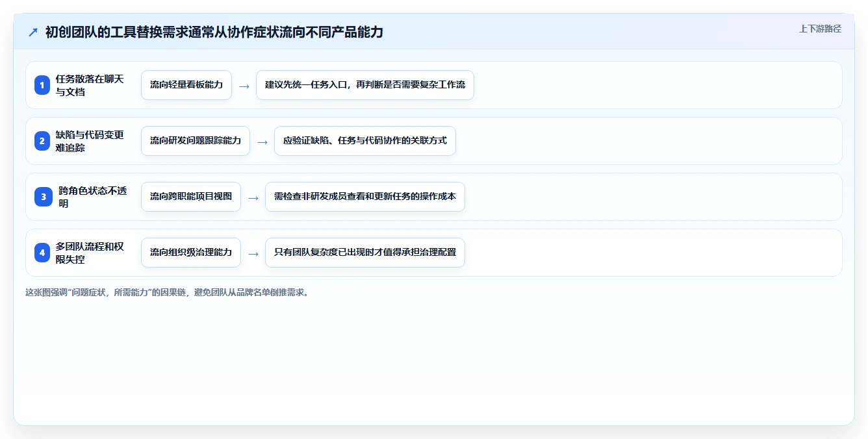Click number badge 1 for 任务散落在聊天与文档
868x439 pixels.
coord(42,85)
